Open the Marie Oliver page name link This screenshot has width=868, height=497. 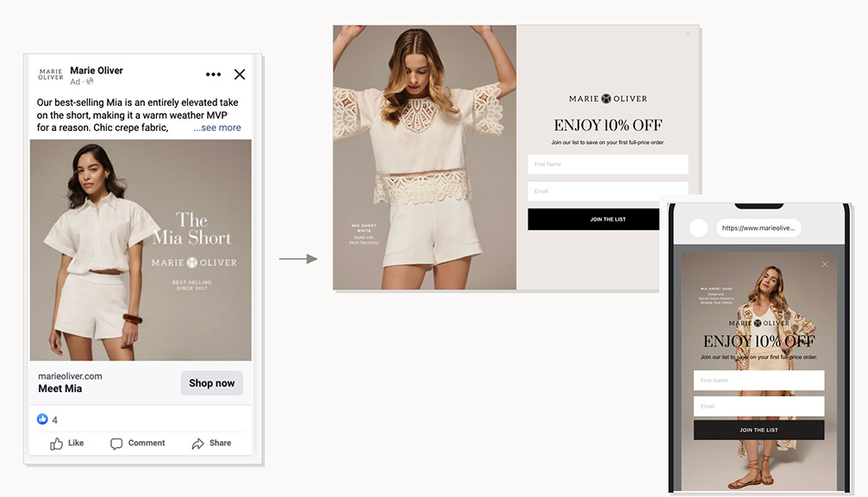tap(97, 71)
